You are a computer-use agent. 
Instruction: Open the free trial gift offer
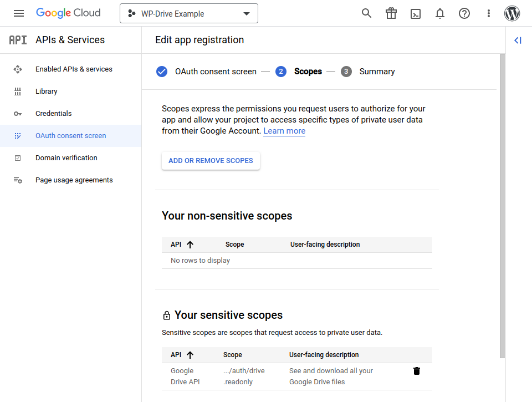(x=391, y=13)
